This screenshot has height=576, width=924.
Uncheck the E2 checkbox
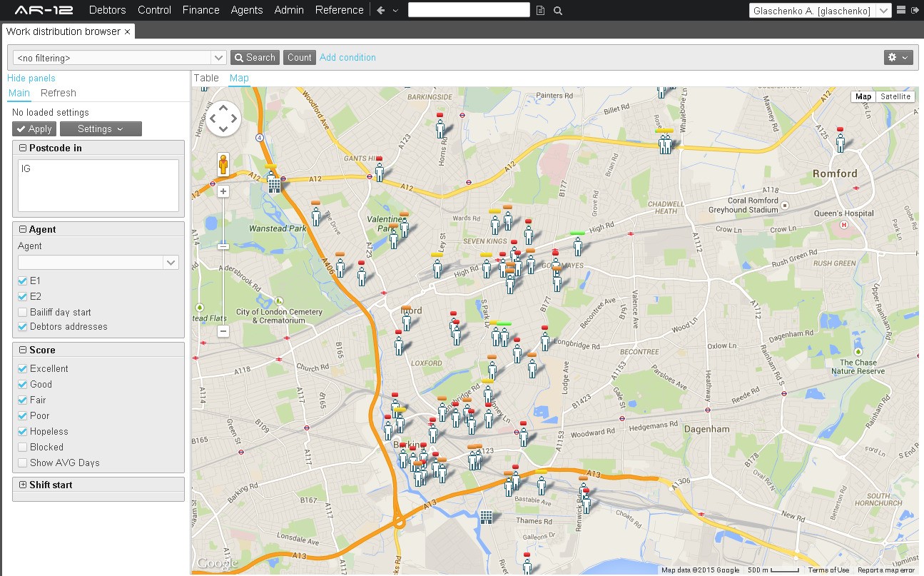[23, 297]
